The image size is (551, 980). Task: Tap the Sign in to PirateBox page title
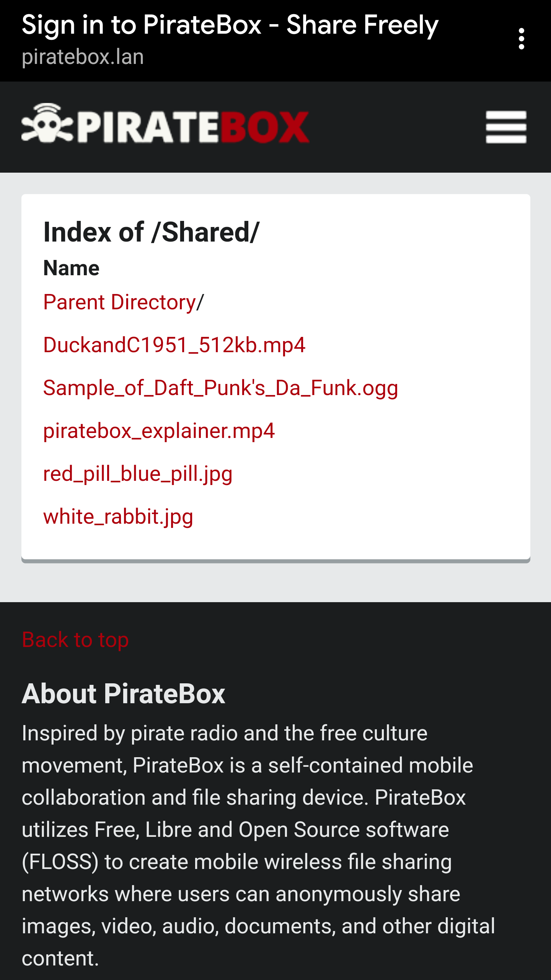point(230,25)
